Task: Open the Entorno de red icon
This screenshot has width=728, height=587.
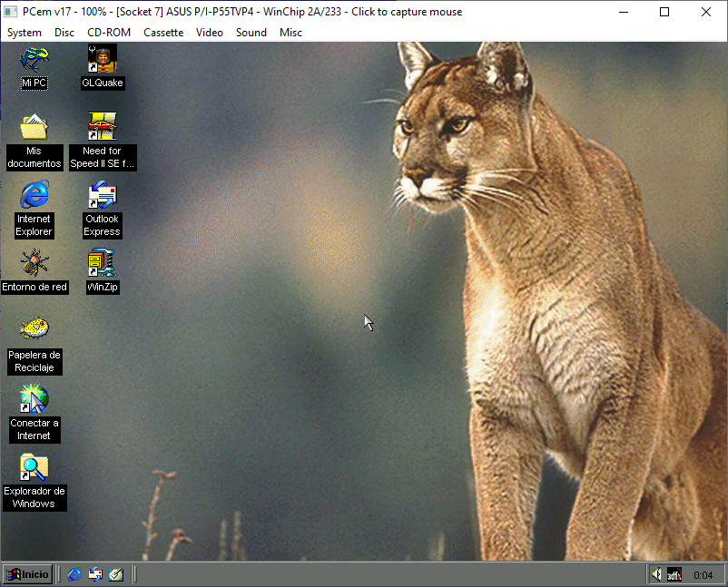Action: [x=34, y=263]
